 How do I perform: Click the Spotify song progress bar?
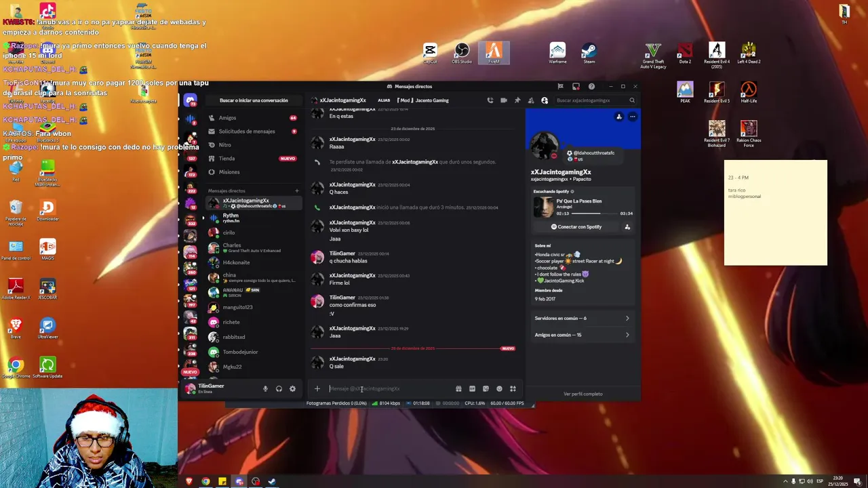tap(595, 213)
